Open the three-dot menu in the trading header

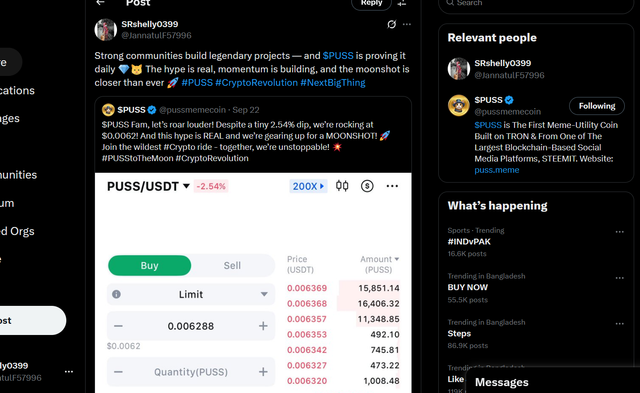(x=392, y=186)
